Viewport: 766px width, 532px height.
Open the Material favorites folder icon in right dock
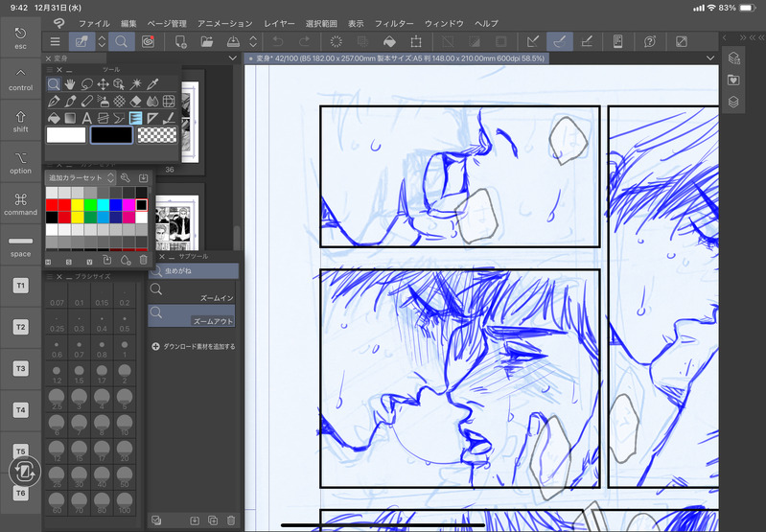tap(733, 80)
